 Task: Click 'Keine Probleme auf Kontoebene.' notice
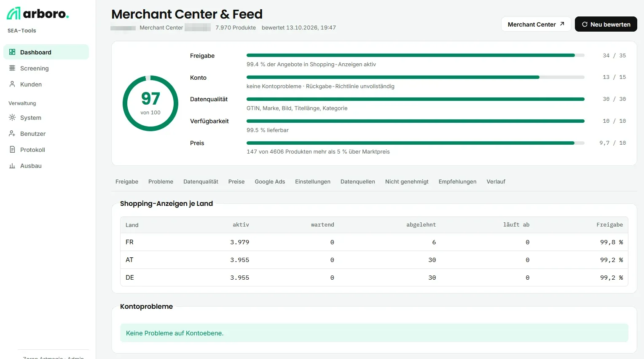point(374,333)
